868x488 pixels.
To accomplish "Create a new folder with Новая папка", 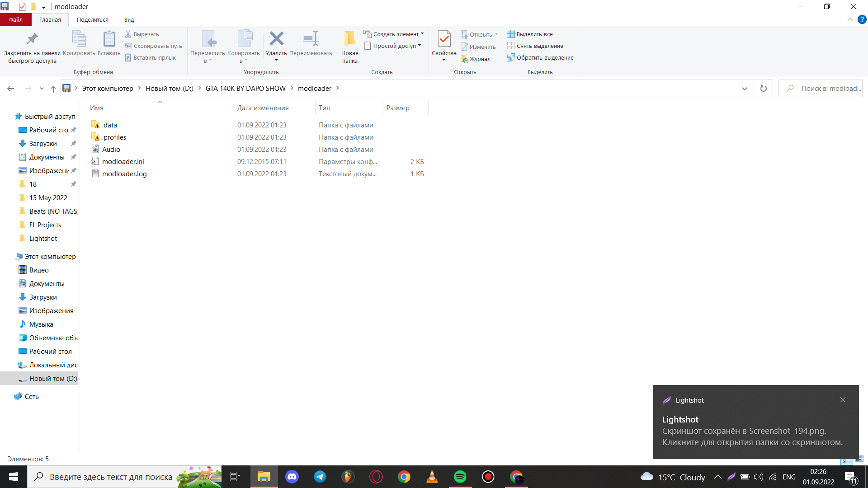I will 349,47.
